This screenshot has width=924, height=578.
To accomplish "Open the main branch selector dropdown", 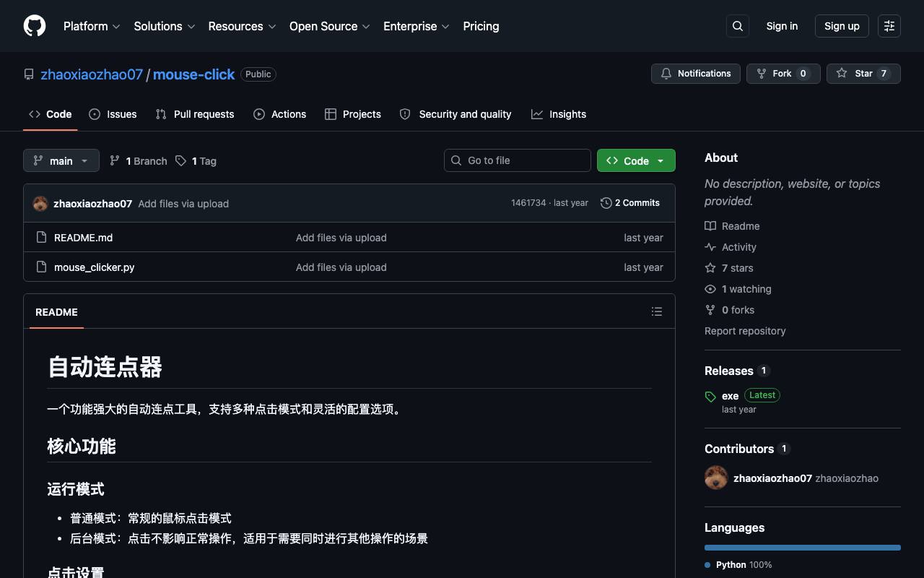I will [61, 160].
